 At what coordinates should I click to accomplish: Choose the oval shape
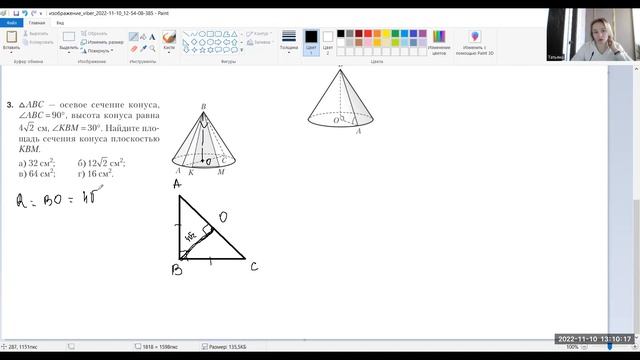(202, 34)
